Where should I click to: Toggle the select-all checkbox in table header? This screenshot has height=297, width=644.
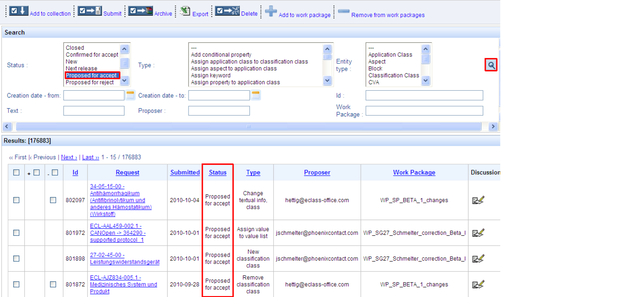pyautogui.click(x=17, y=172)
